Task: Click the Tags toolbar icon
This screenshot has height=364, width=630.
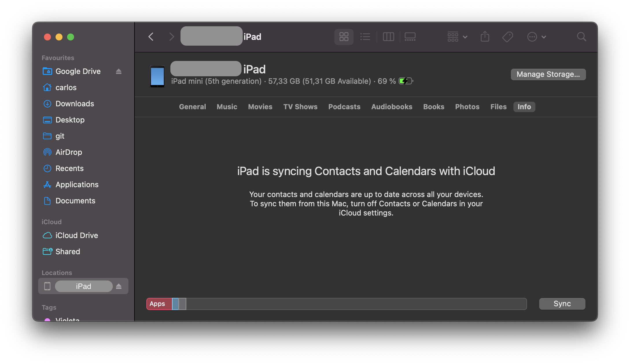Action: point(508,37)
